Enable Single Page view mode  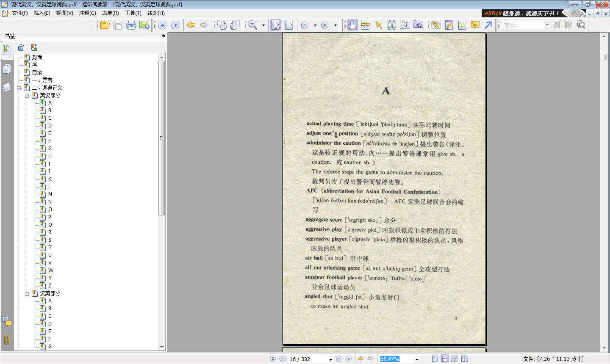pyautogui.click(x=435, y=358)
